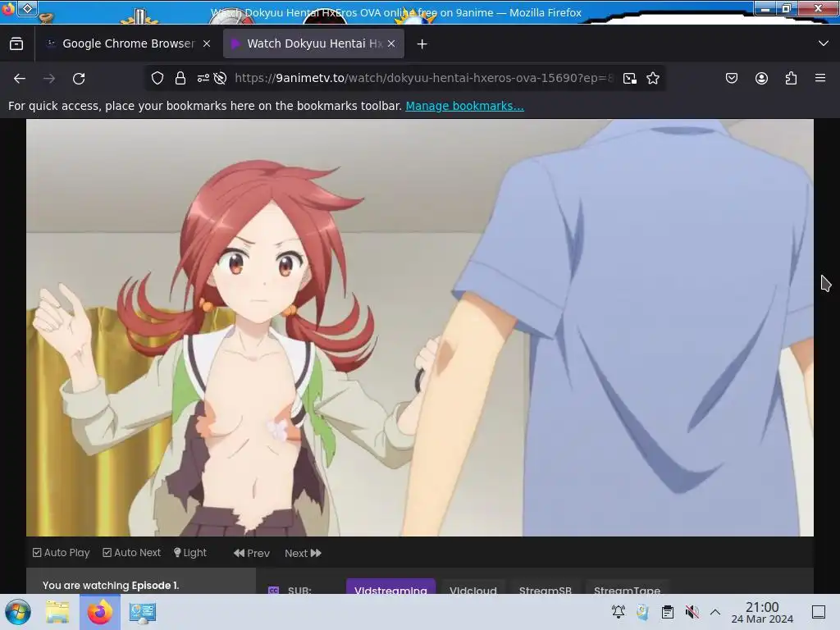Open the Manage bookmarks link
The image size is (840, 630).
tap(464, 106)
